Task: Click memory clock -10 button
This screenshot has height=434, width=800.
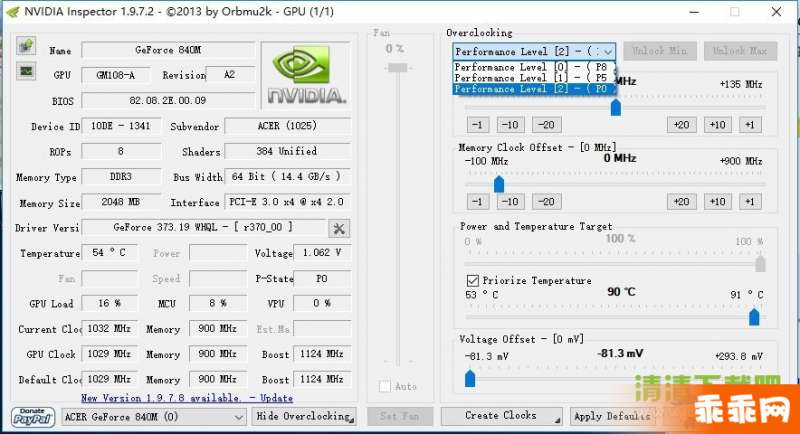Action: pyautogui.click(x=510, y=201)
